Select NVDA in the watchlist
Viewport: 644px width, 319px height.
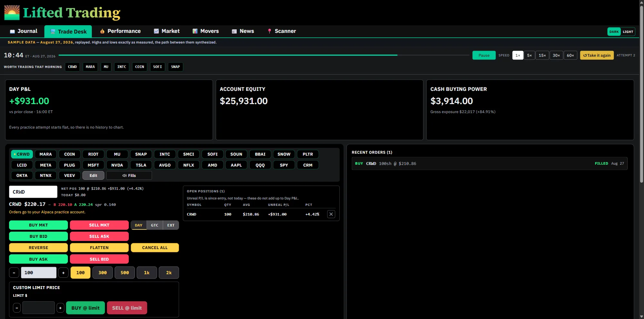117,165
